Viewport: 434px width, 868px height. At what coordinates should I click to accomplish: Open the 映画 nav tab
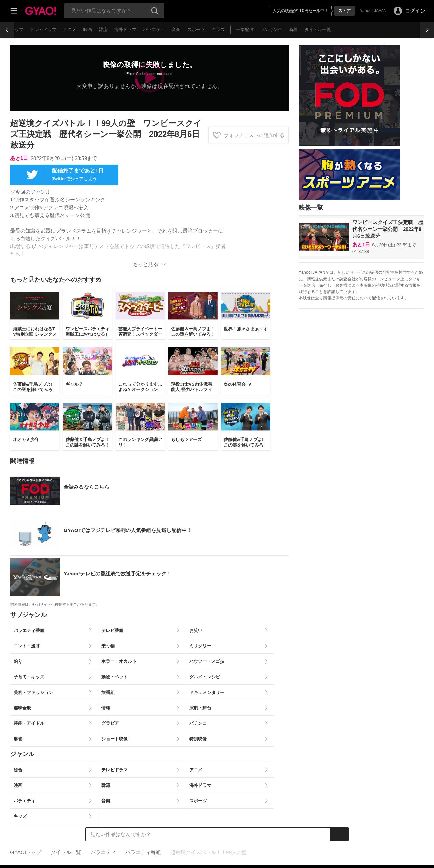[x=88, y=30]
